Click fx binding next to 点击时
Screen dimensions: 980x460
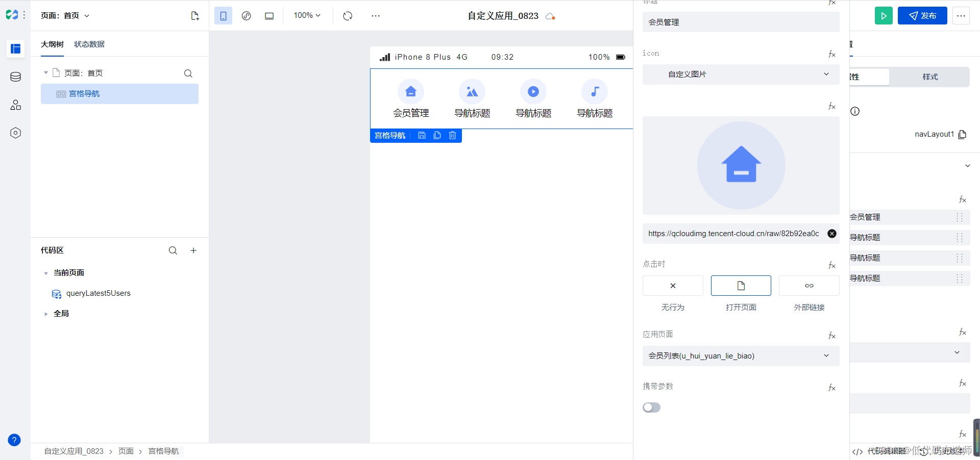point(832,265)
